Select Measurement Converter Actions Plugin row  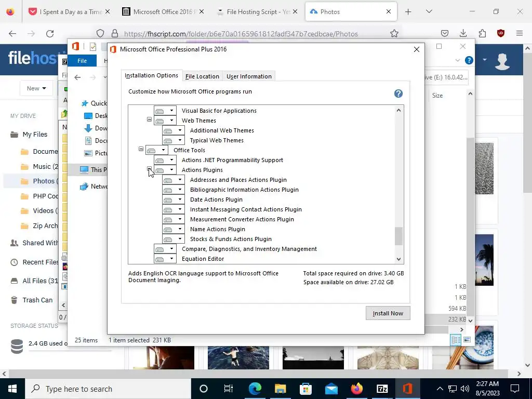click(x=242, y=219)
